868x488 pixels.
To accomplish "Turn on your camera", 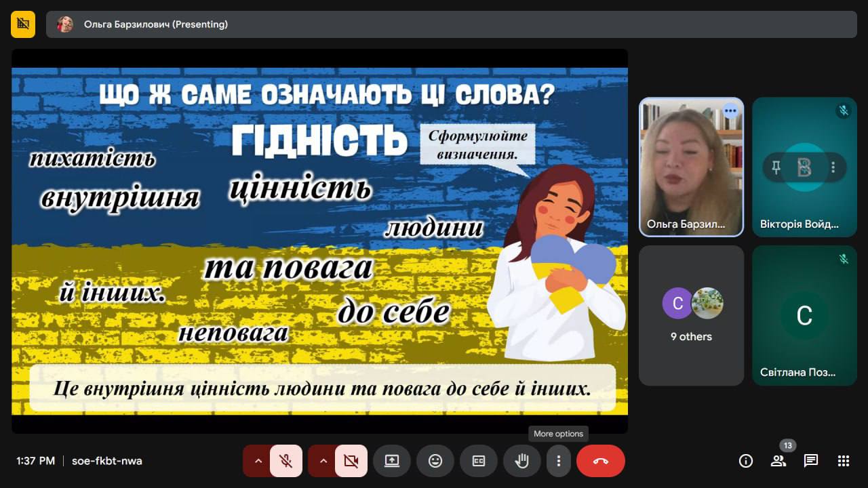I will [351, 461].
